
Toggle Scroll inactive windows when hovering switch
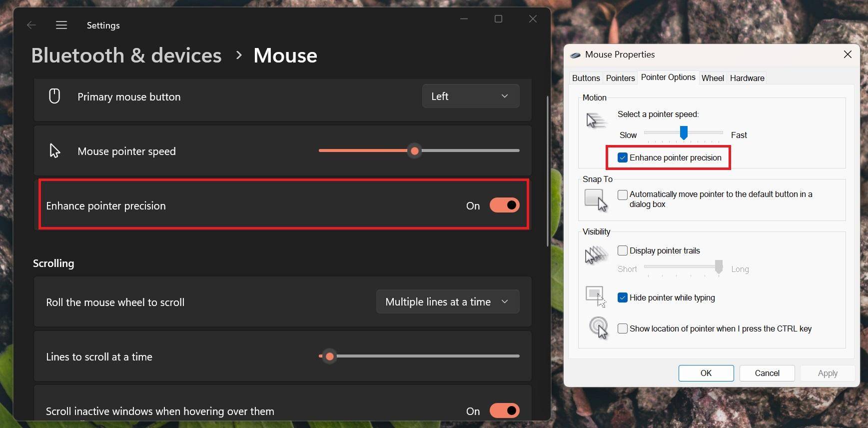(505, 410)
